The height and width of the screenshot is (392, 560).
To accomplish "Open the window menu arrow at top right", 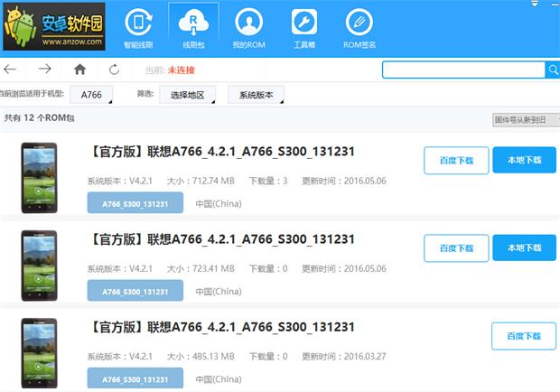I will tap(535, 4).
